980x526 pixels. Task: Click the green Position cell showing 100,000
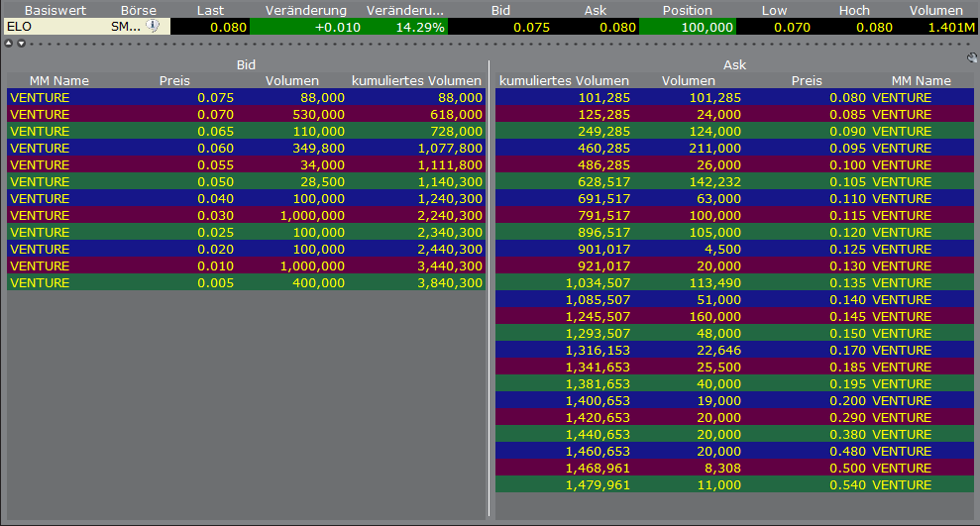pos(688,27)
